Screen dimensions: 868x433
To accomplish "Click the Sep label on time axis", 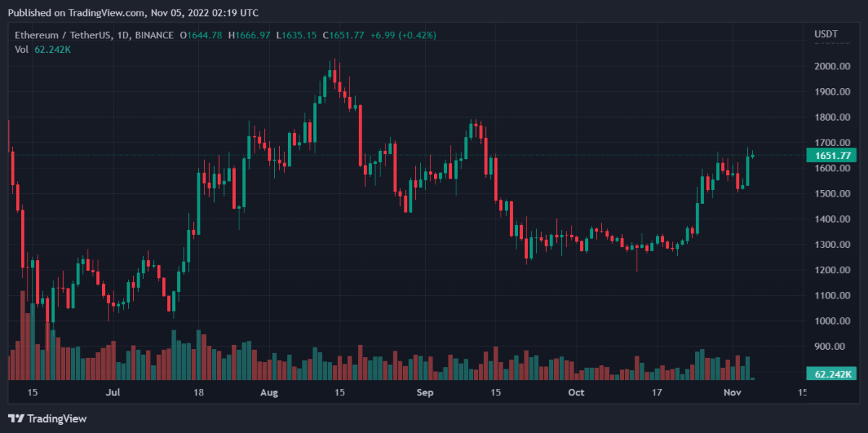I will [425, 393].
